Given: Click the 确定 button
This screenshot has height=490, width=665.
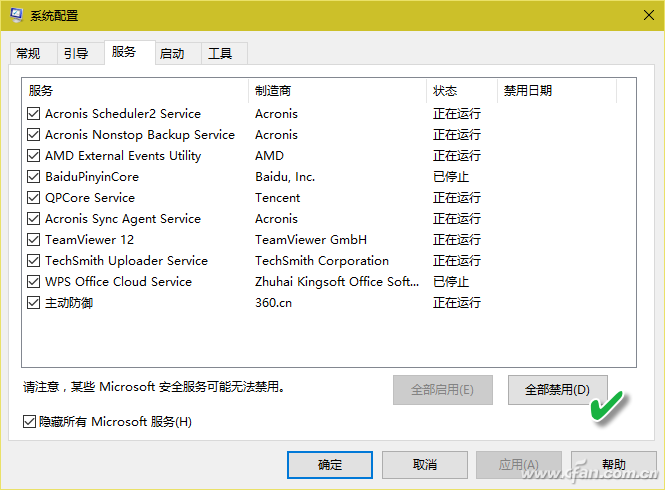Looking at the screenshot, I should [x=329, y=465].
